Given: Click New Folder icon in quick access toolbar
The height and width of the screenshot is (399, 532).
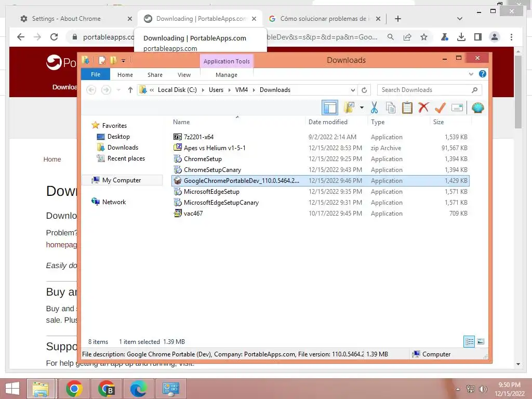Looking at the screenshot, I should click(x=113, y=60).
